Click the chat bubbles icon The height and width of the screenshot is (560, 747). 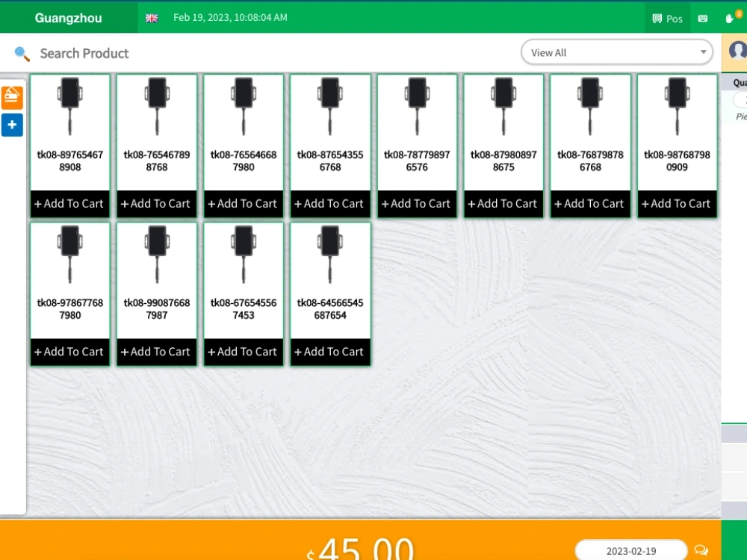click(701, 550)
